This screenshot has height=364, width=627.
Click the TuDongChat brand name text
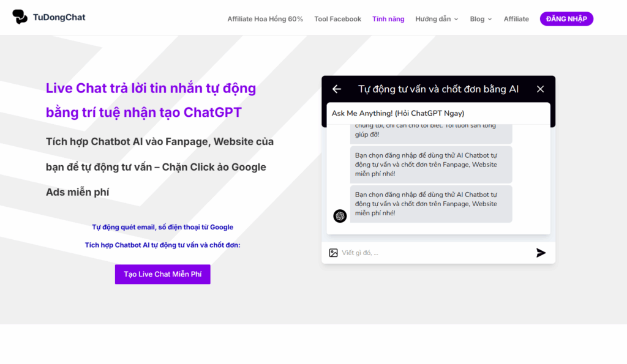(x=59, y=17)
